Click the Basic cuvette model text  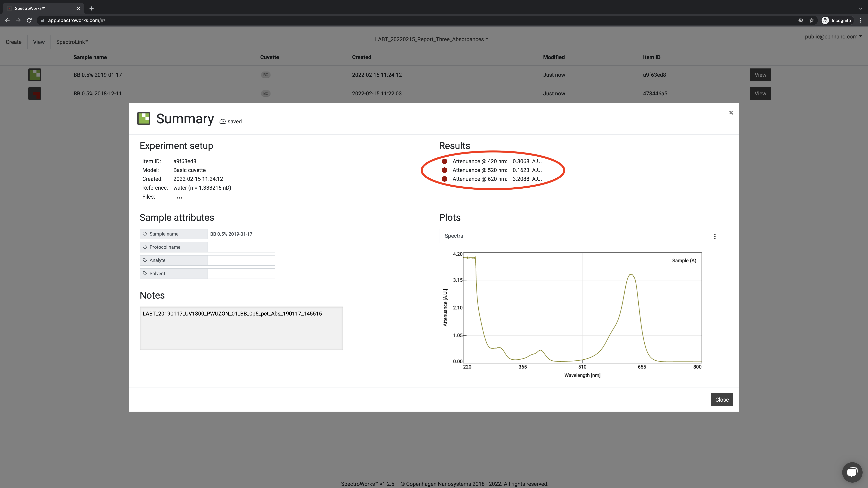coord(189,170)
